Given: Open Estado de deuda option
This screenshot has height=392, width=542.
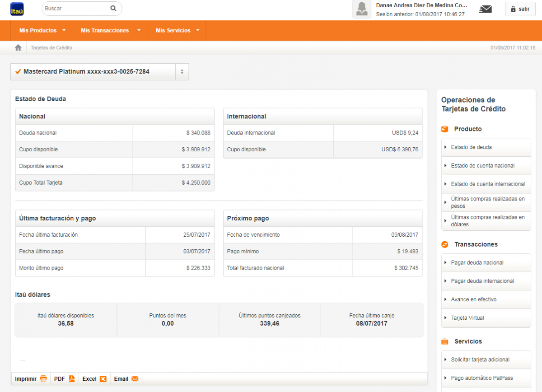Looking at the screenshot, I should pyautogui.click(x=486, y=147).
